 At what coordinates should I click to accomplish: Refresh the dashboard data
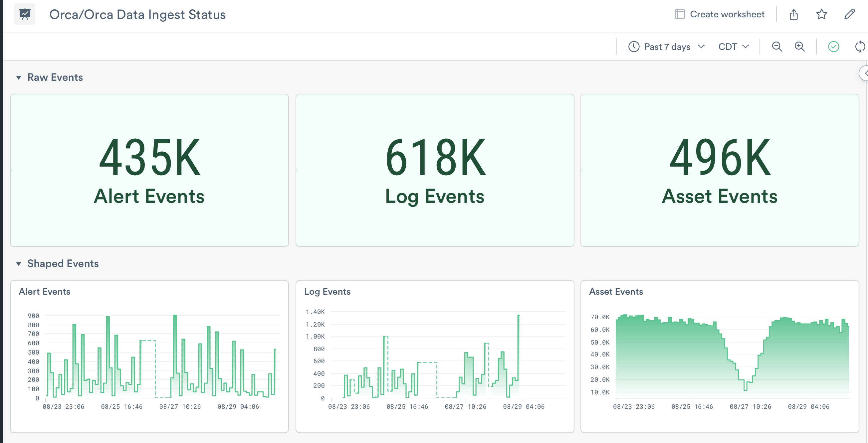(860, 47)
